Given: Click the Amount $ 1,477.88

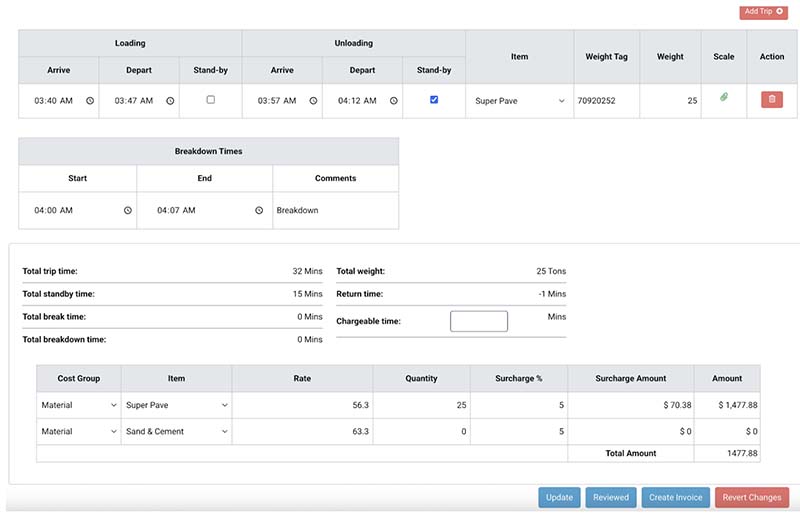Looking at the screenshot, I should 738,405.
